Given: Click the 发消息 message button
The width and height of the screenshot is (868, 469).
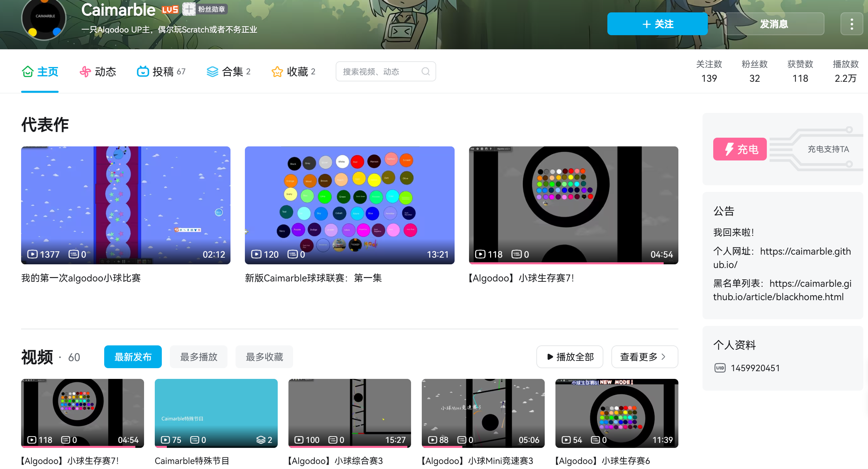Looking at the screenshot, I should click(774, 24).
